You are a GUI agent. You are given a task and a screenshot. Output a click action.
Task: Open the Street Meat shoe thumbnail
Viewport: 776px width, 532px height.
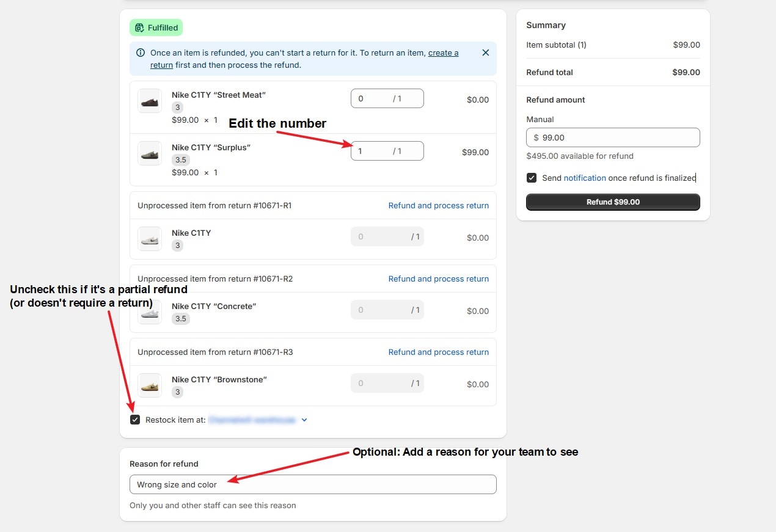click(150, 101)
